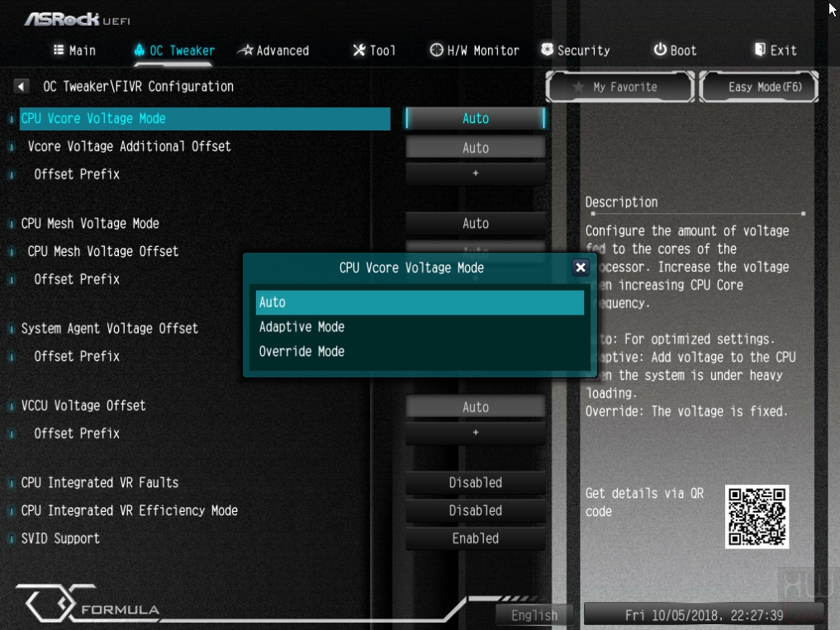Image resolution: width=840 pixels, height=630 pixels.
Task: Open the CPU Integrated VR Efficiency Mode dropdown
Action: click(475, 510)
